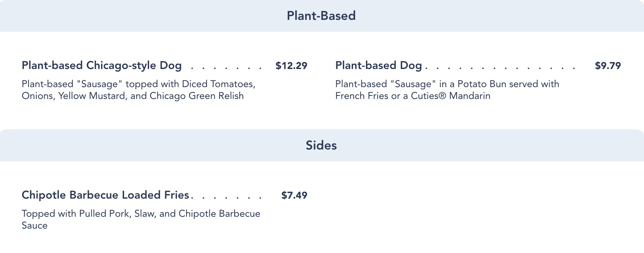The height and width of the screenshot is (253, 644).
Task: Click the word "Mandarin" in the description
Action: tap(469, 96)
